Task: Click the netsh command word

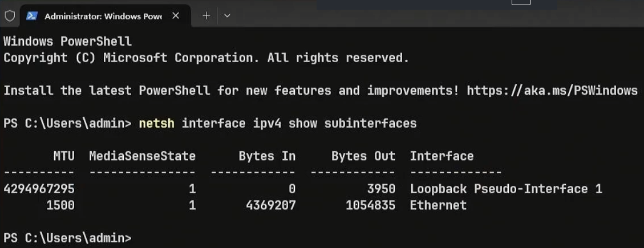Action: pos(156,123)
